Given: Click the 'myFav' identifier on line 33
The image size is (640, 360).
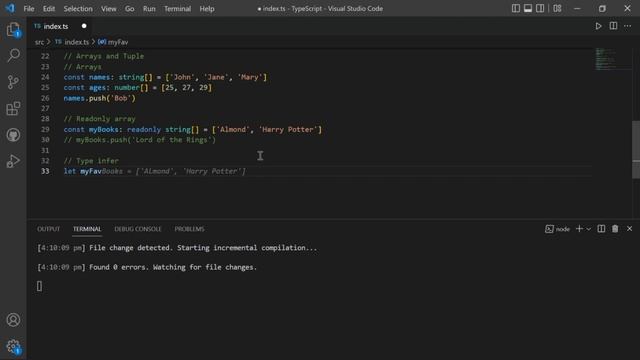Looking at the screenshot, I should pyautogui.click(x=91, y=171).
